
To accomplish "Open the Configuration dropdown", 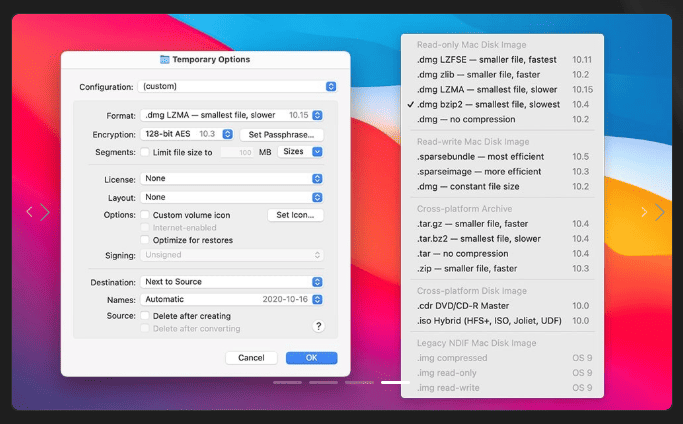I will click(x=237, y=86).
